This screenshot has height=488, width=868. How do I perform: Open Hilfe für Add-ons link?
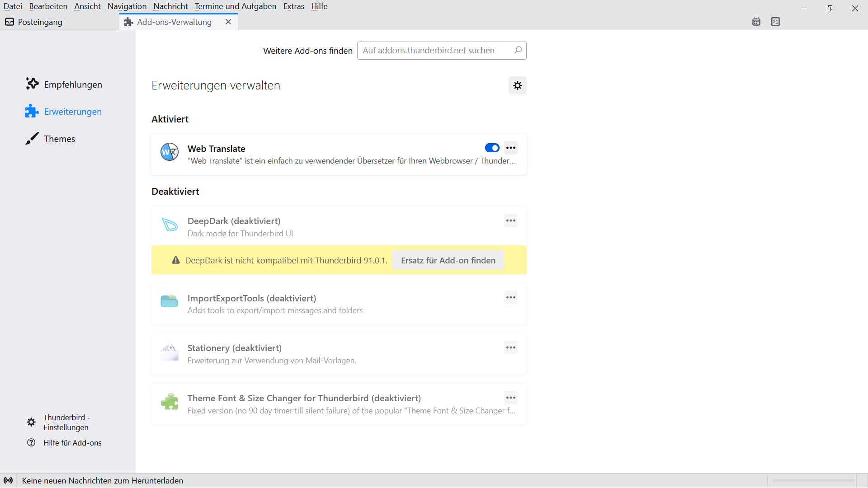click(72, 443)
